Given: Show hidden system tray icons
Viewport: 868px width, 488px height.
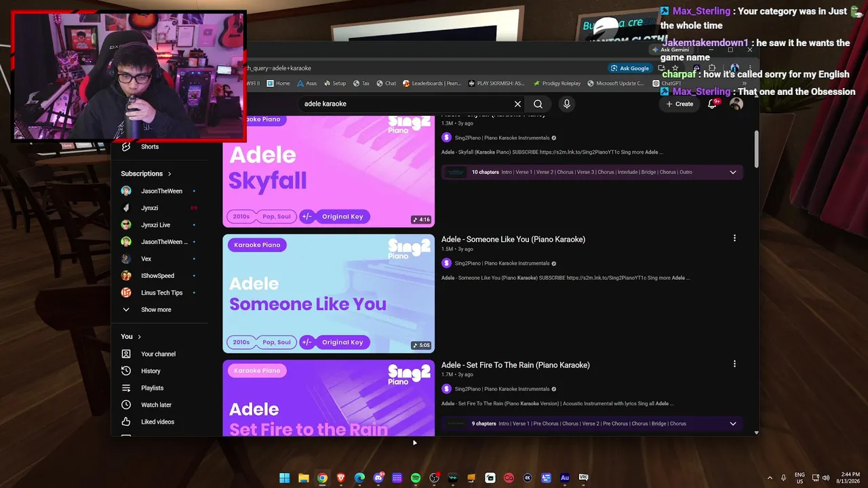Looking at the screenshot, I should tap(770, 478).
